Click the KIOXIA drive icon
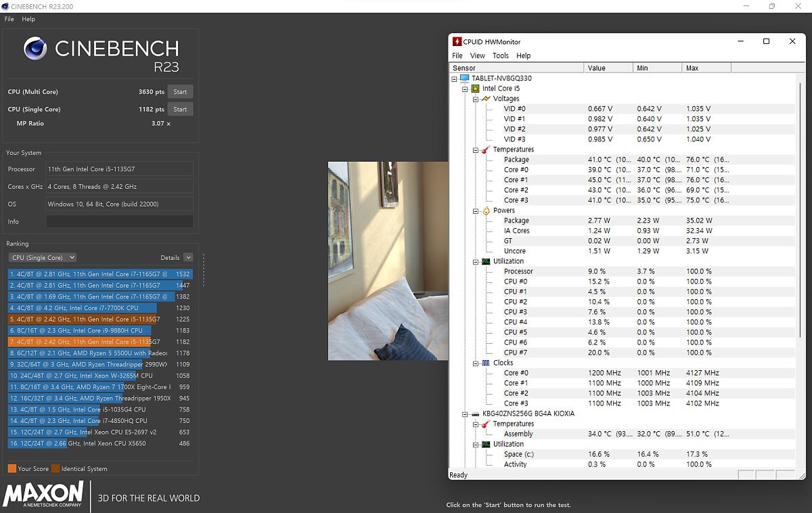 [x=476, y=414]
